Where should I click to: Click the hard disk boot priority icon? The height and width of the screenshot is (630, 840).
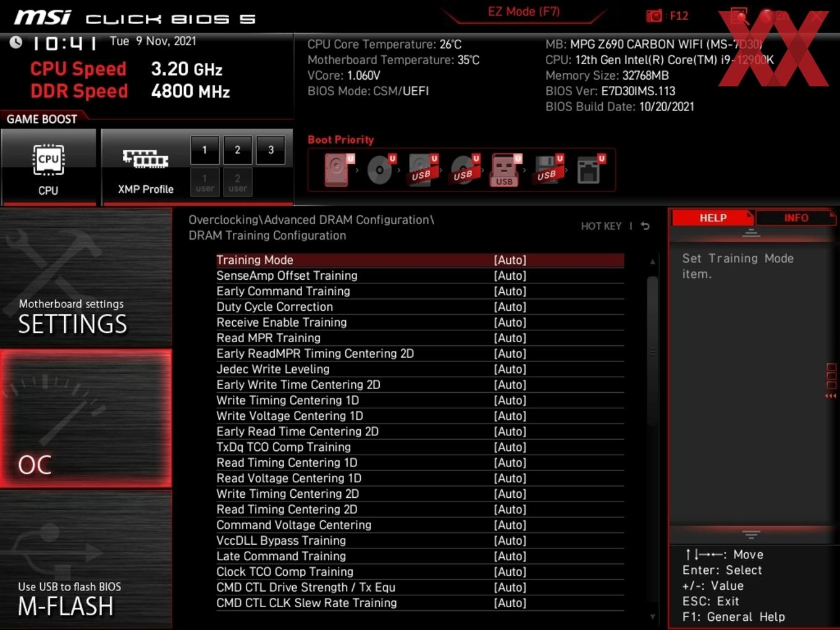click(338, 170)
